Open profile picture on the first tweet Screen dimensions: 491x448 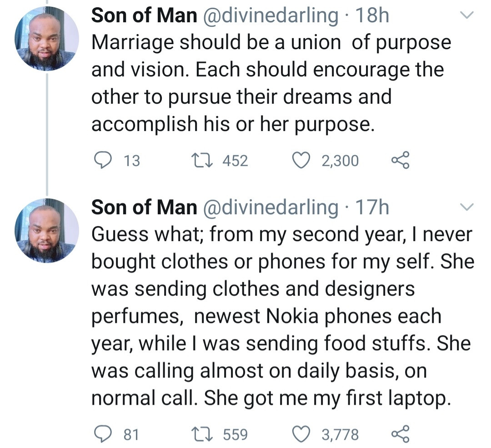[47, 39]
